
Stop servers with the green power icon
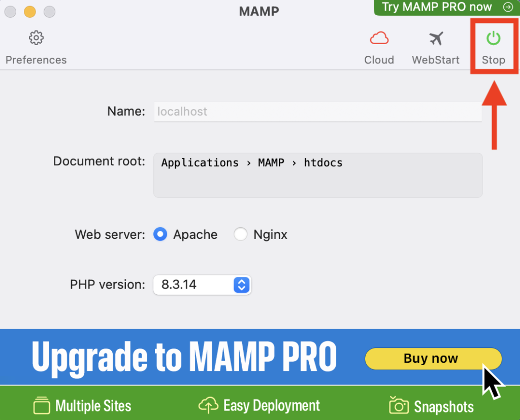click(x=493, y=38)
